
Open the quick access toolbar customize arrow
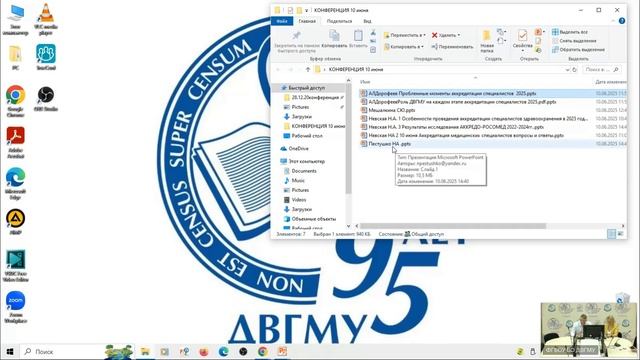[307, 10]
